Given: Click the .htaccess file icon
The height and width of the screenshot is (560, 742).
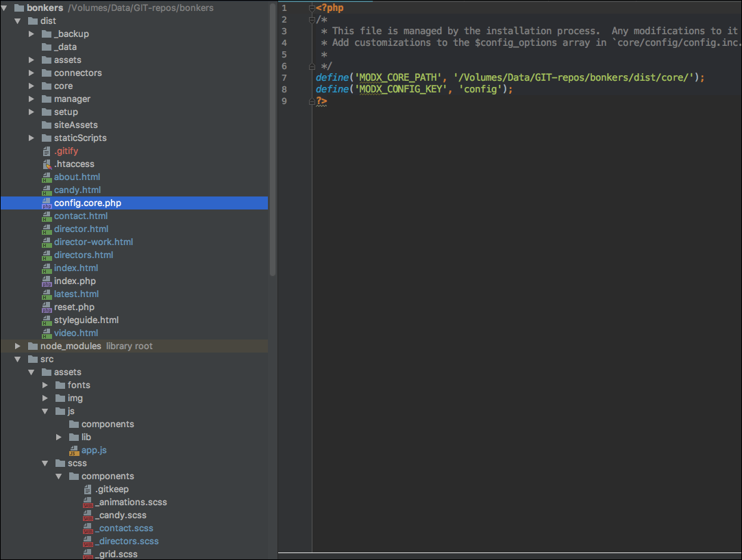Looking at the screenshot, I should click(x=47, y=164).
